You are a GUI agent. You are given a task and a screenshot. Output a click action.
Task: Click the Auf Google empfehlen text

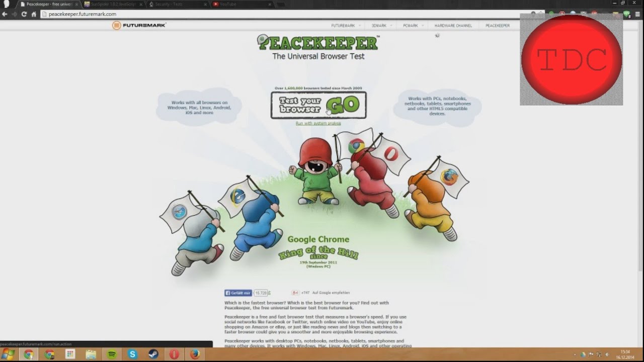pos(331,293)
